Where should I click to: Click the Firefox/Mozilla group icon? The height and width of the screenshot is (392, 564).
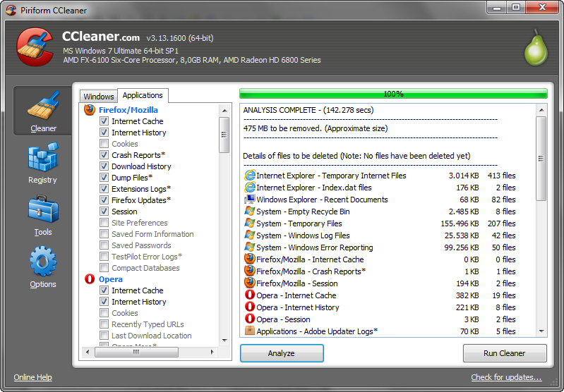click(90, 109)
